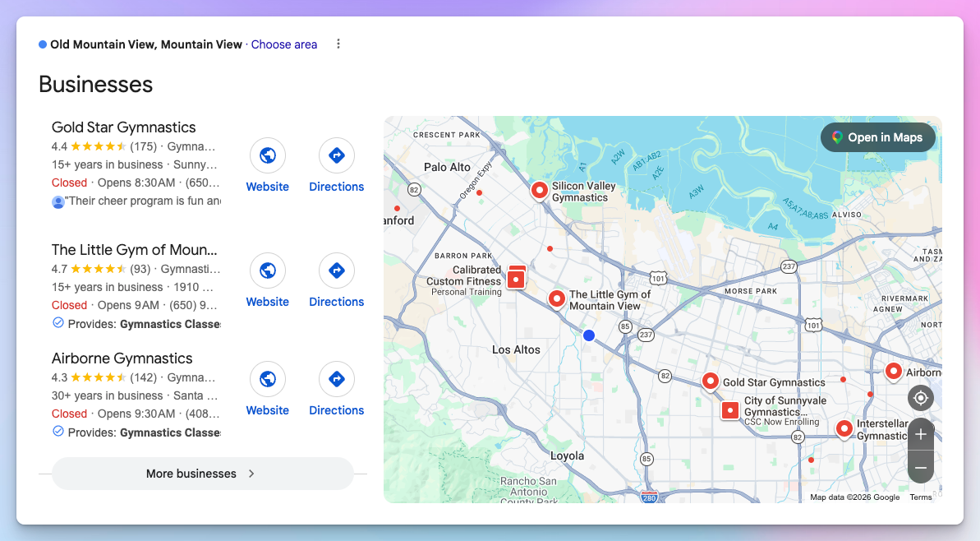This screenshot has height=541, width=980.
Task: Open Gold Star Gymnastics listing title
Action: click(124, 127)
